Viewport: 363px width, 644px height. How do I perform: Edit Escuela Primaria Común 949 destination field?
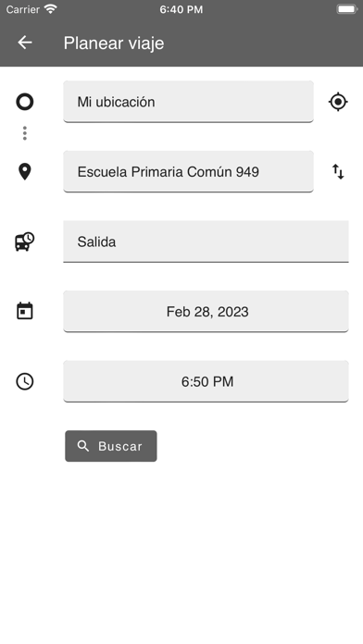pyautogui.click(x=188, y=171)
